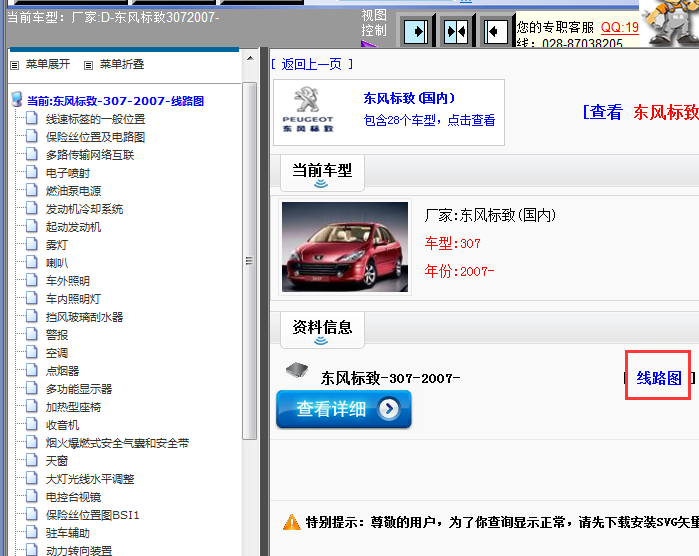699x556 pixels.
Task: Select 空调 tree item
Action: tap(57, 353)
